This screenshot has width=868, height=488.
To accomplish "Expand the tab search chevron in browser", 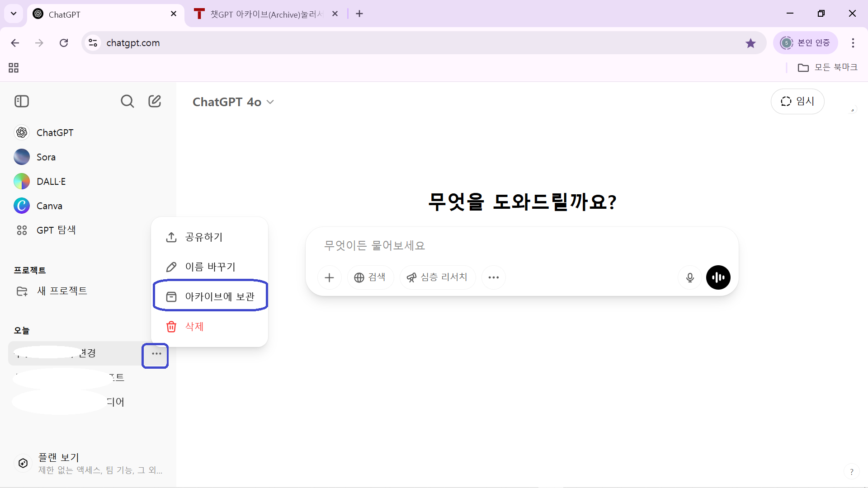I will pyautogui.click(x=14, y=14).
